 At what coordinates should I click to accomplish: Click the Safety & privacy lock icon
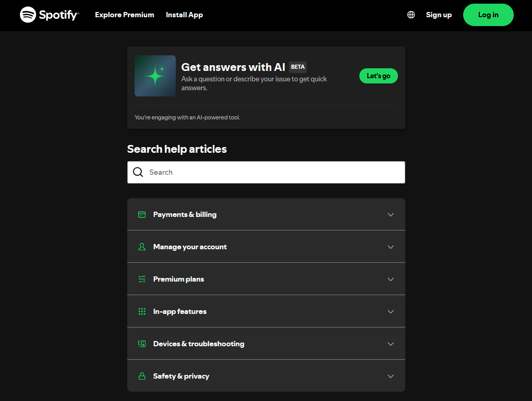pos(142,376)
